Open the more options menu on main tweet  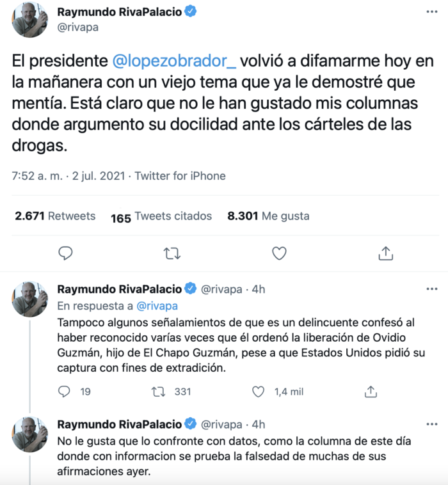point(433,12)
